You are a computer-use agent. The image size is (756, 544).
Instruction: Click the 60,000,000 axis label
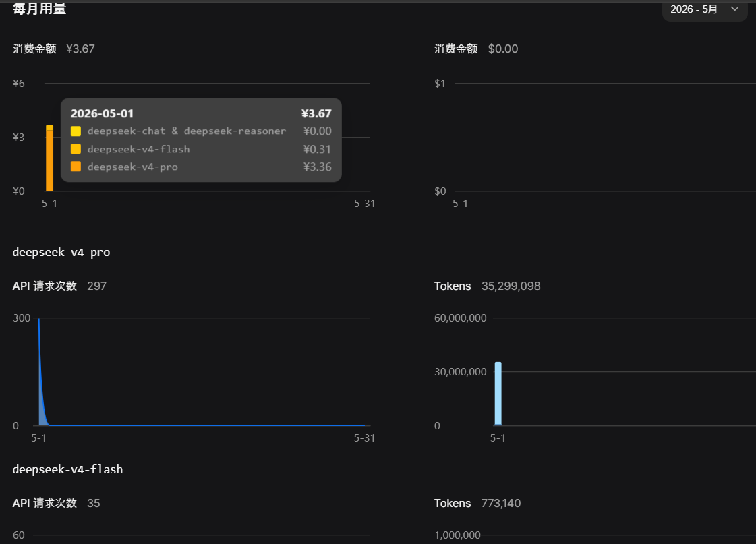tap(461, 318)
